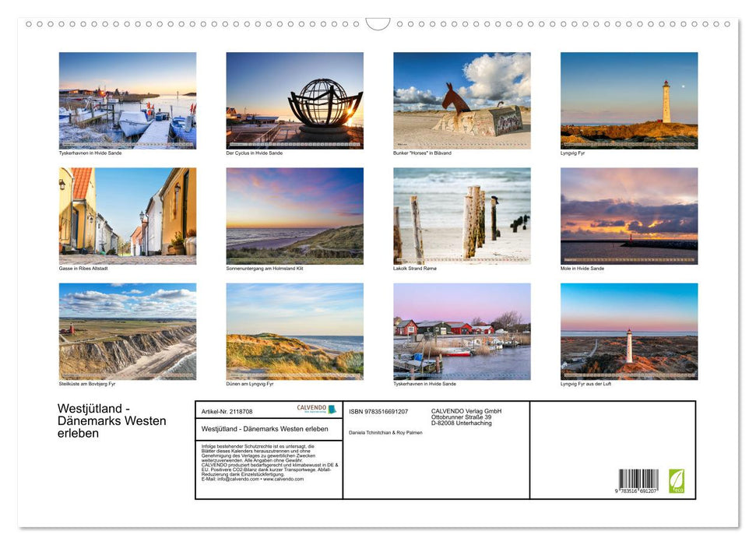756x545 pixels.
Task: Click the Mole in Hvide Sande photo
Action: 628,214
